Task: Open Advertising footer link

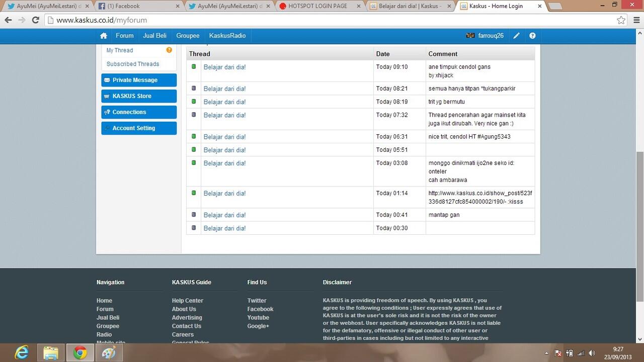Action: pos(187,318)
